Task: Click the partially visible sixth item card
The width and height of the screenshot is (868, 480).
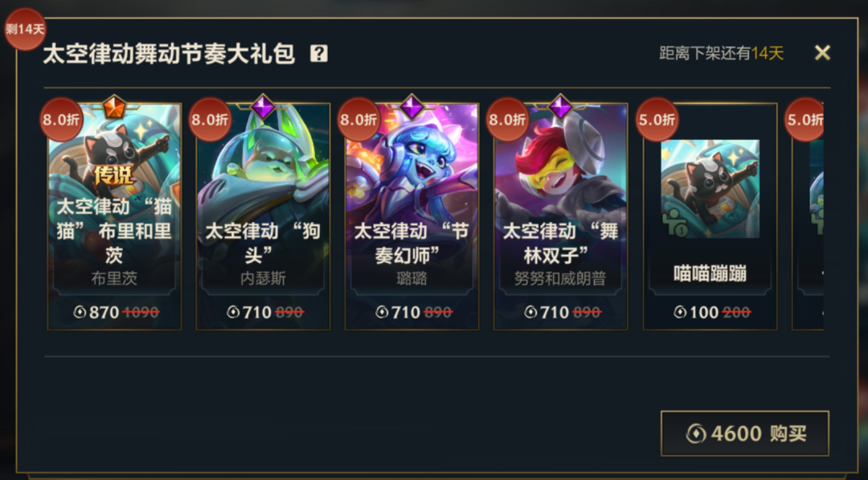Action: 808,216
